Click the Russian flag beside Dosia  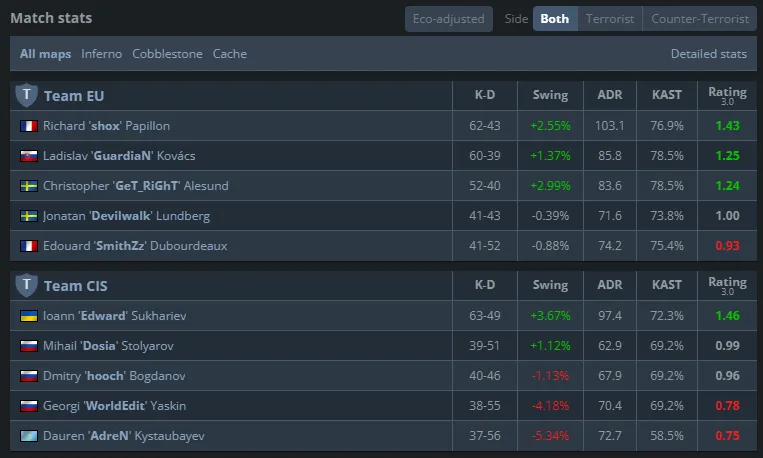(28, 346)
